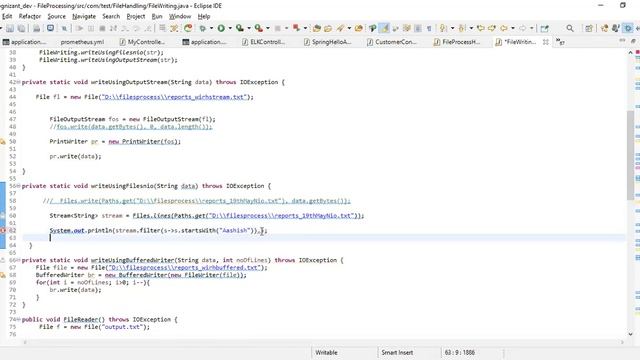Switch to the CustomerCon... editor tab
640x360 pixels.
[x=392, y=42]
